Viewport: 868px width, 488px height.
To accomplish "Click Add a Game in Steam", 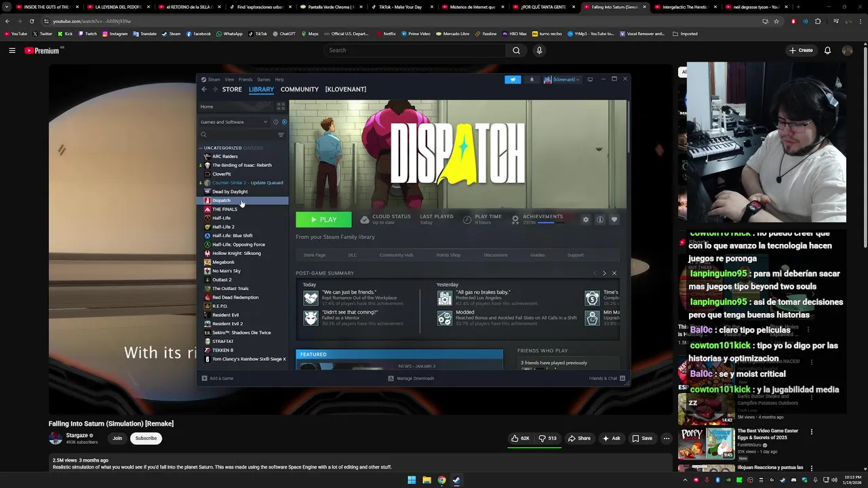I will 218,378.
